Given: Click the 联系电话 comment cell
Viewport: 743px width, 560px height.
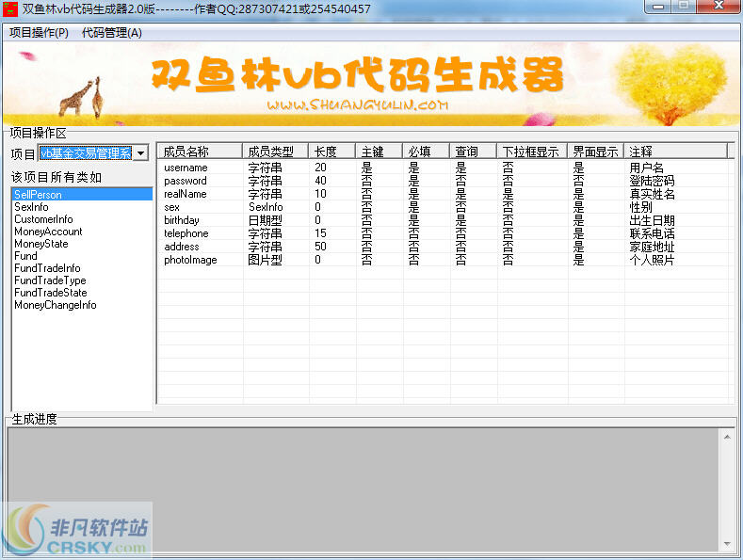Looking at the screenshot, I should click(652, 233).
